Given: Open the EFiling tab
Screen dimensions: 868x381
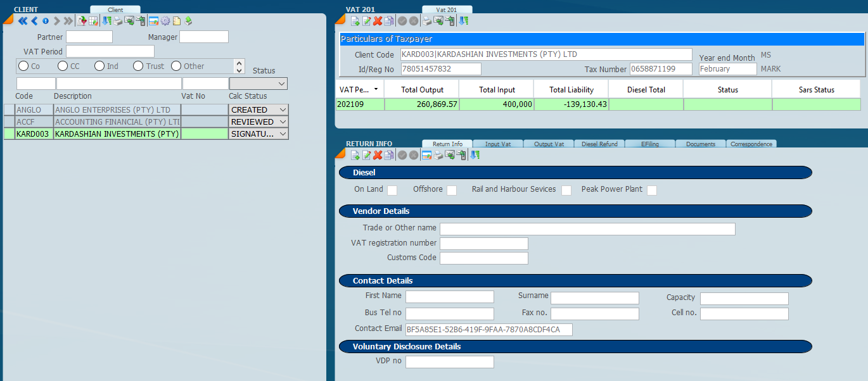Looking at the screenshot, I should click(x=649, y=144).
